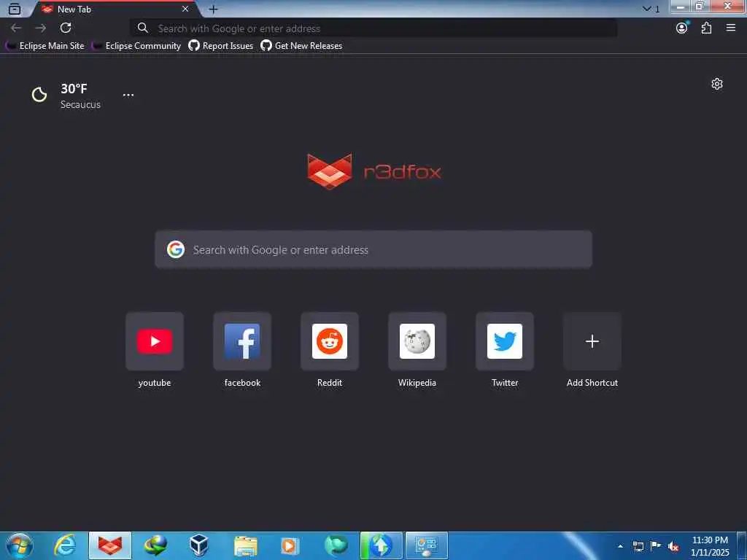Click the Secaucus location text
Image resolution: width=747 pixels, height=560 pixels.
(x=80, y=105)
